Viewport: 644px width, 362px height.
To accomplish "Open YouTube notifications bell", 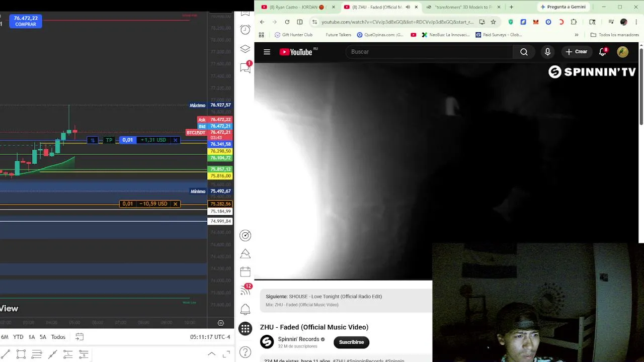I will pyautogui.click(x=603, y=52).
